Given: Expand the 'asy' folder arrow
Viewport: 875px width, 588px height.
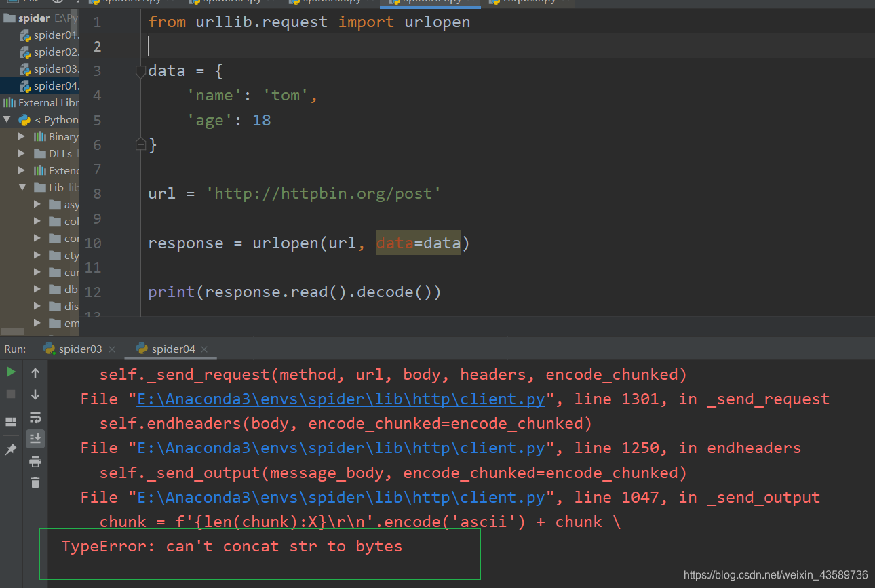Looking at the screenshot, I should [x=38, y=205].
